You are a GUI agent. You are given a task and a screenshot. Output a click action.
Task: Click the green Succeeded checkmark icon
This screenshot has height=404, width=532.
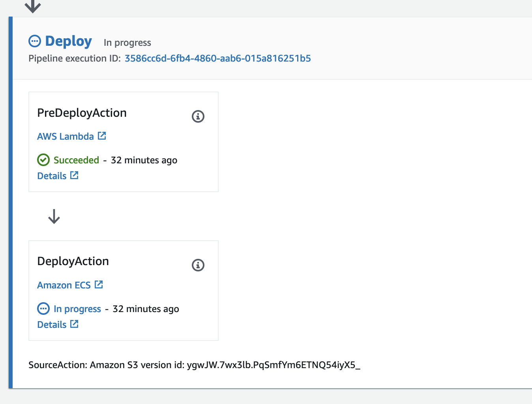43,160
